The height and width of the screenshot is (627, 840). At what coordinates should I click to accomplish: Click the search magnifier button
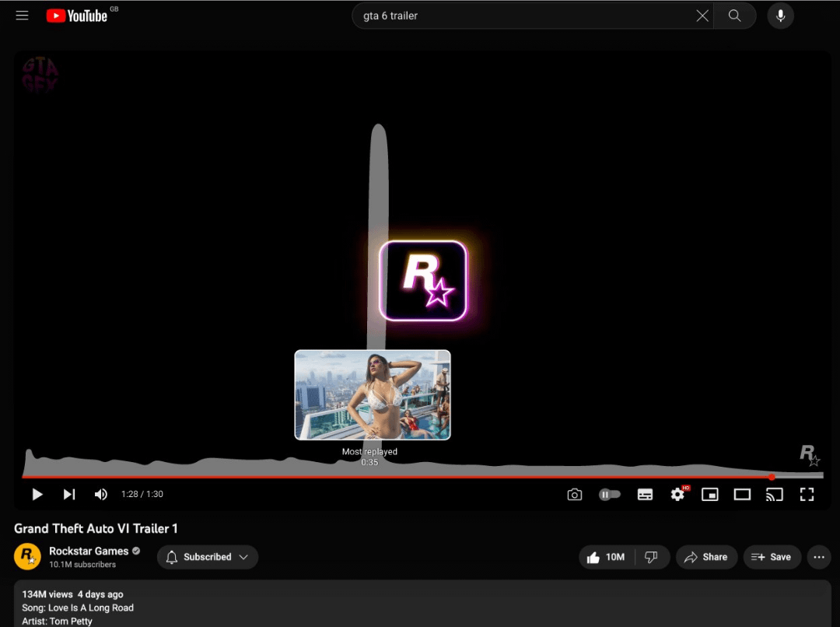tap(734, 16)
